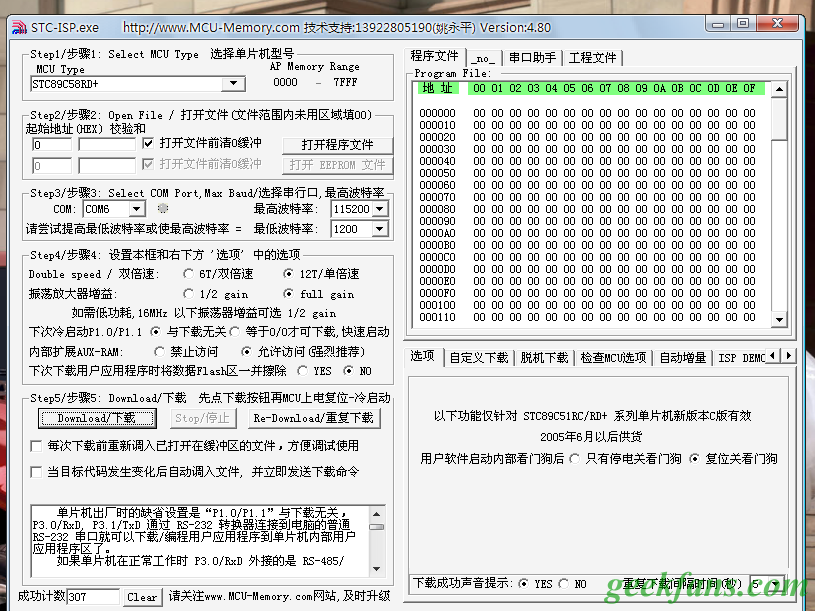Image resolution: width=815 pixels, height=611 pixels.
Task: Click the right scroll arrow of options tabs
Action: (x=789, y=356)
